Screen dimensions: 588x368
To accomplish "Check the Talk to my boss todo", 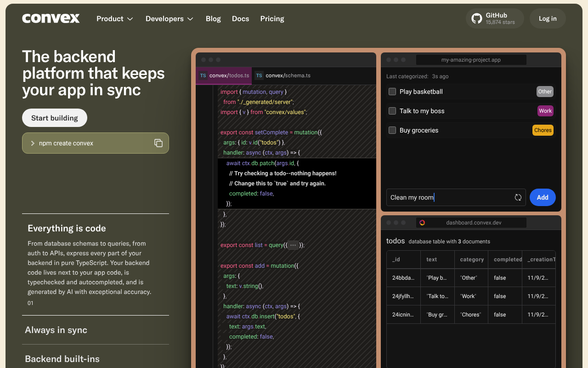I will pos(392,111).
